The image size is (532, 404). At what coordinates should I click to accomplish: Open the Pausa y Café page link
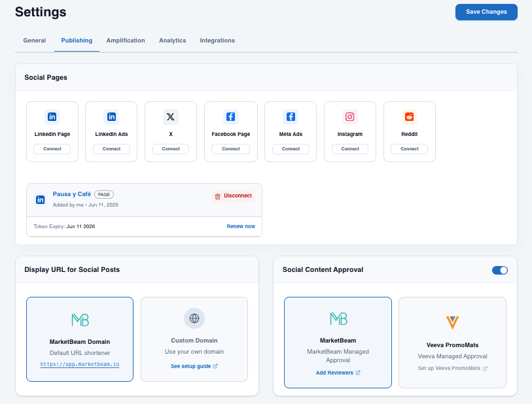coord(71,194)
